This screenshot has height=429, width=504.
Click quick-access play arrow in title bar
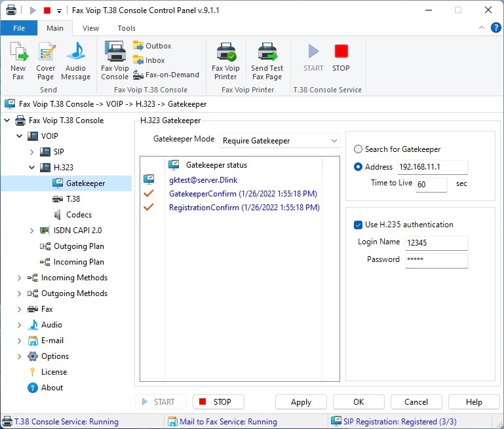33,10
